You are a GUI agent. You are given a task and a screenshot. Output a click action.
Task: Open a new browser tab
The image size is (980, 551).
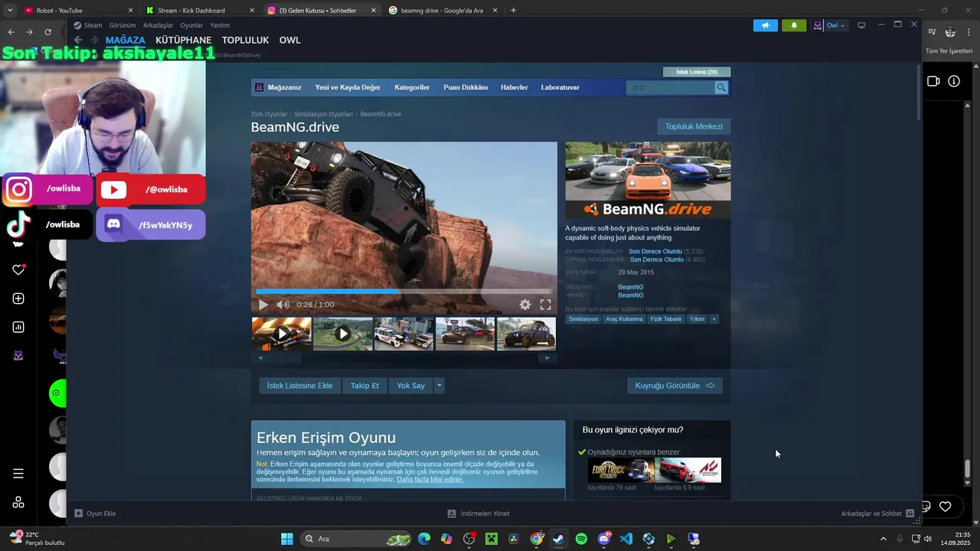point(513,10)
